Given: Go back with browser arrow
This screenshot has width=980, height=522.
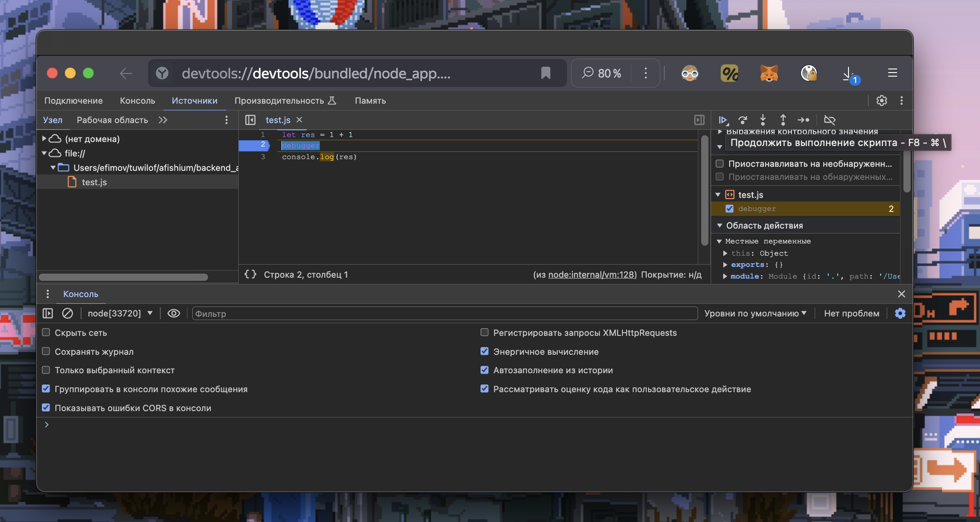Looking at the screenshot, I should (126, 73).
